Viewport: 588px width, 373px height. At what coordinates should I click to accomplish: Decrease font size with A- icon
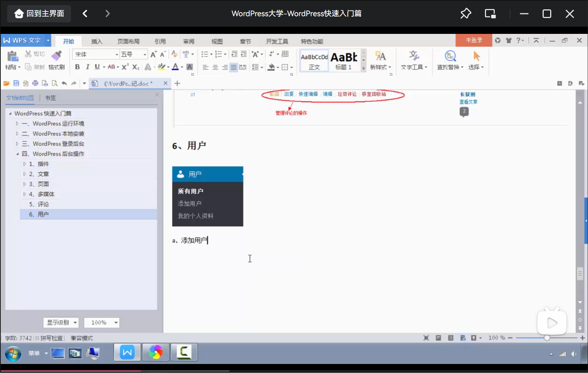click(x=162, y=54)
